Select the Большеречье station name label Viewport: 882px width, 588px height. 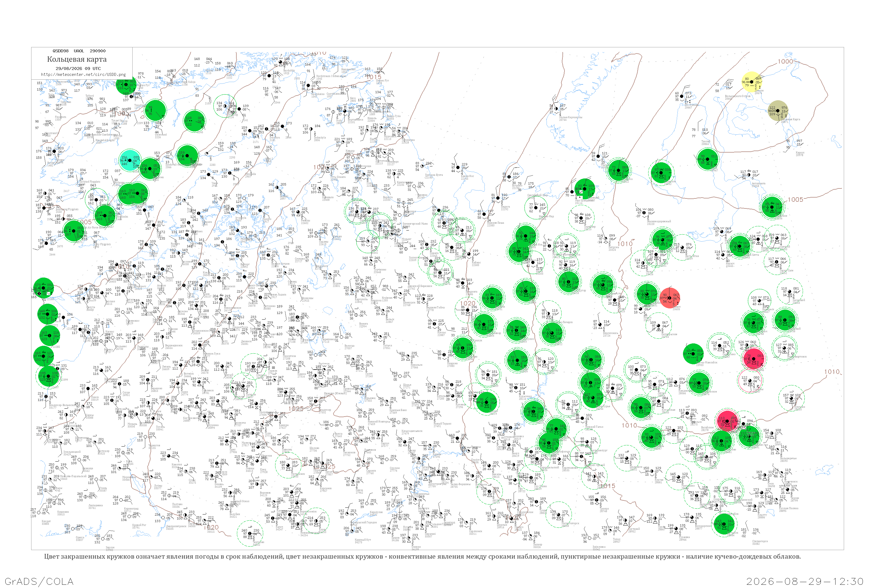point(789,458)
